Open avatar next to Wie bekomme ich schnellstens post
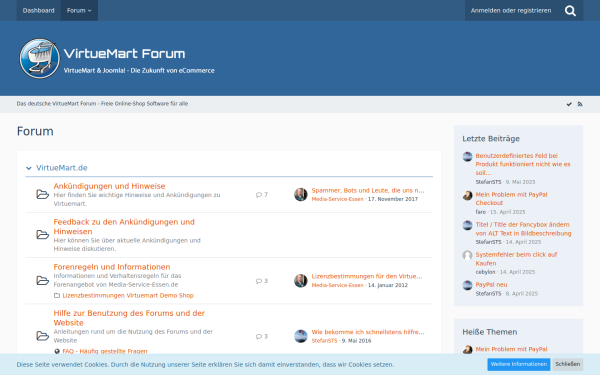The width and height of the screenshot is (600, 375). [301, 336]
